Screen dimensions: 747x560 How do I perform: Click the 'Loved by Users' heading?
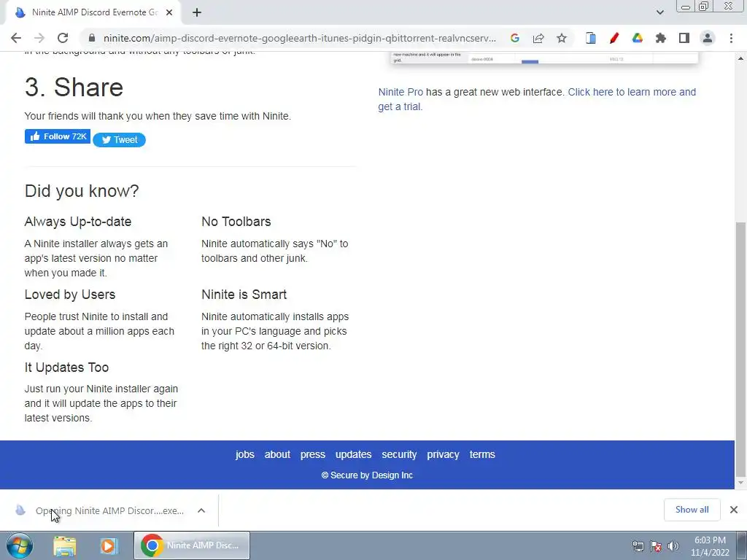click(69, 295)
